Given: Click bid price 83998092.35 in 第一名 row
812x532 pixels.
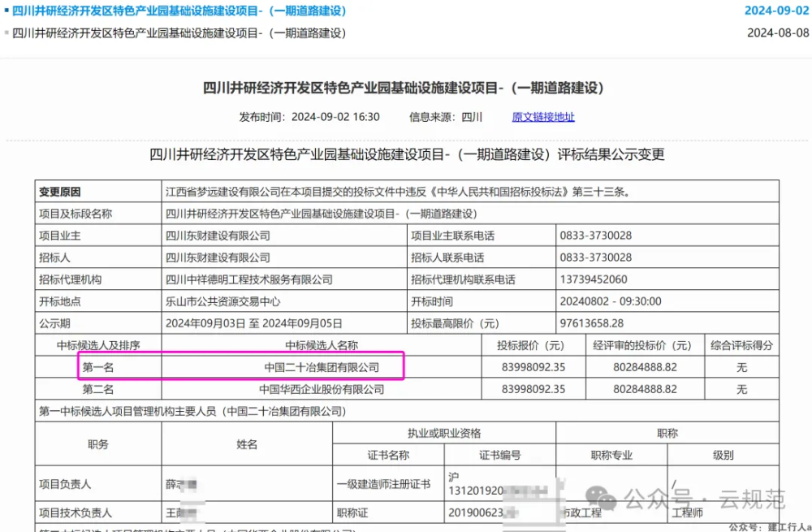Looking at the screenshot, I should pyautogui.click(x=533, y=368).
